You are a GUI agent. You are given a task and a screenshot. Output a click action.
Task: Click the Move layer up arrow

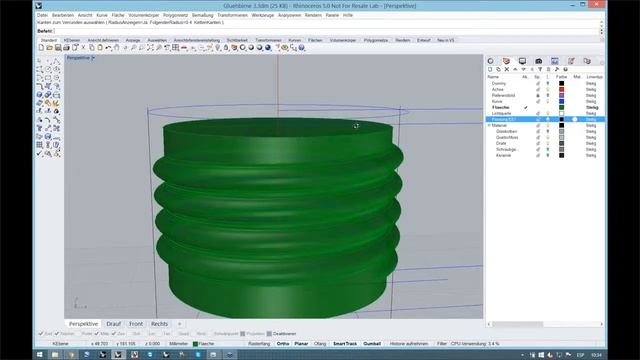(515, 69)
